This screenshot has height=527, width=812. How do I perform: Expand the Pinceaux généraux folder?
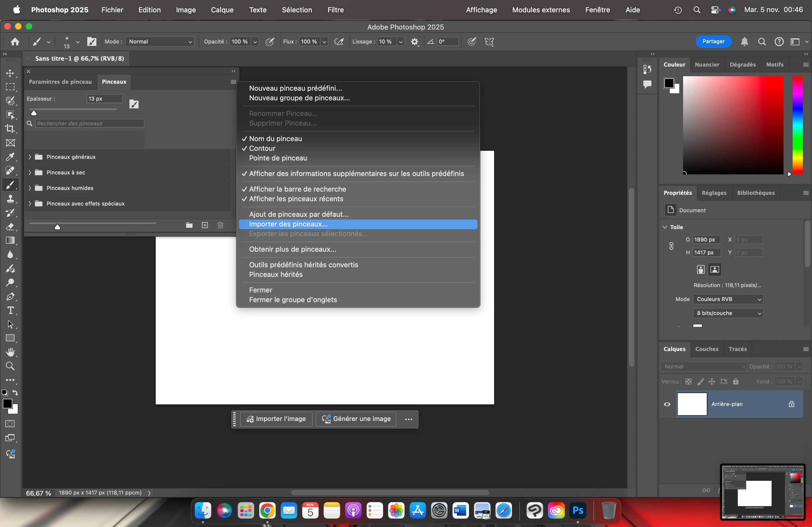[x=30, y=157]
